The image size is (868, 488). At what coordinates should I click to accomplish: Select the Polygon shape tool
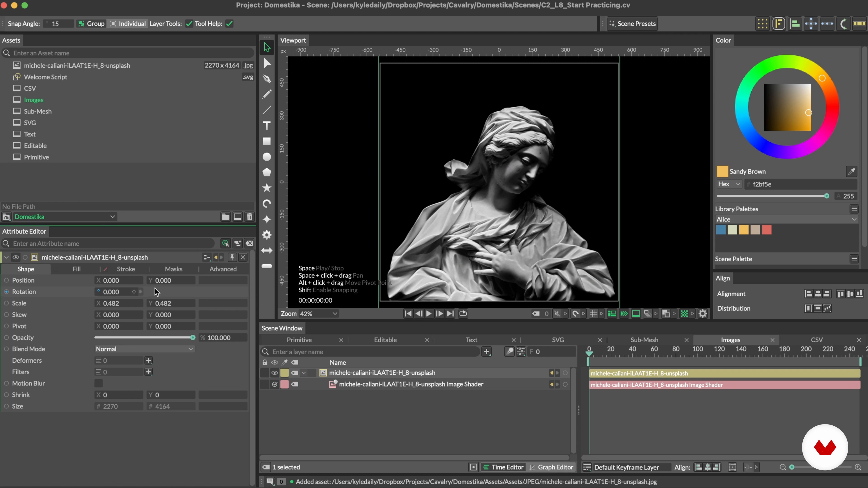coord(267,172)
